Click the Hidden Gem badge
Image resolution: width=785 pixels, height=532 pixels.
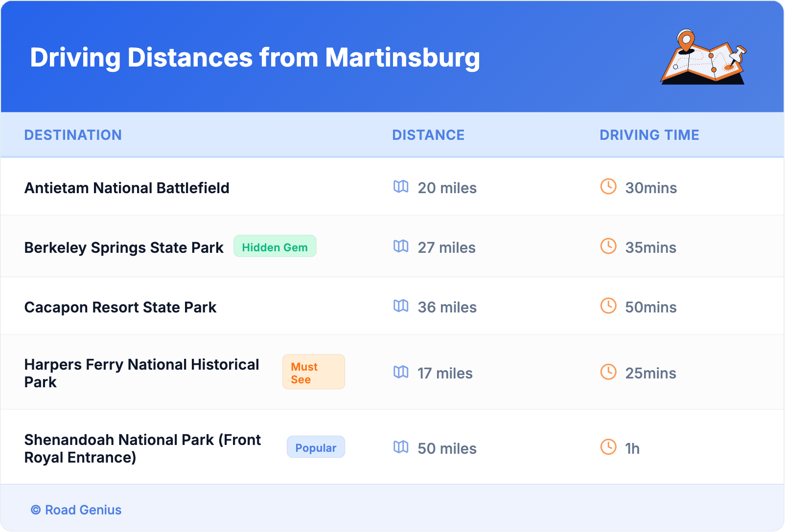click(x=275, y=246)
